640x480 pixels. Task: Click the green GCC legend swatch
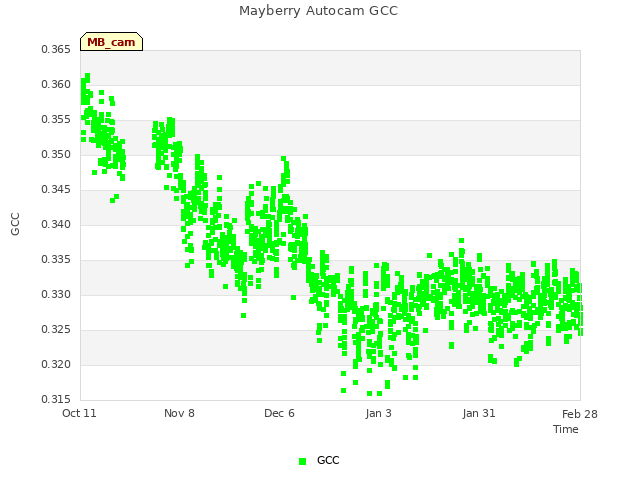302,461
